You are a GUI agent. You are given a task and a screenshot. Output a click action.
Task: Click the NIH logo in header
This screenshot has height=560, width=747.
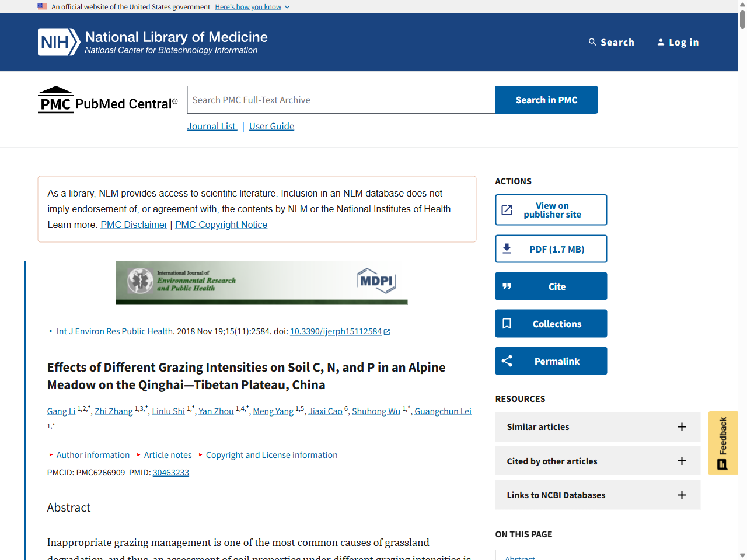[x=59, y=42]
